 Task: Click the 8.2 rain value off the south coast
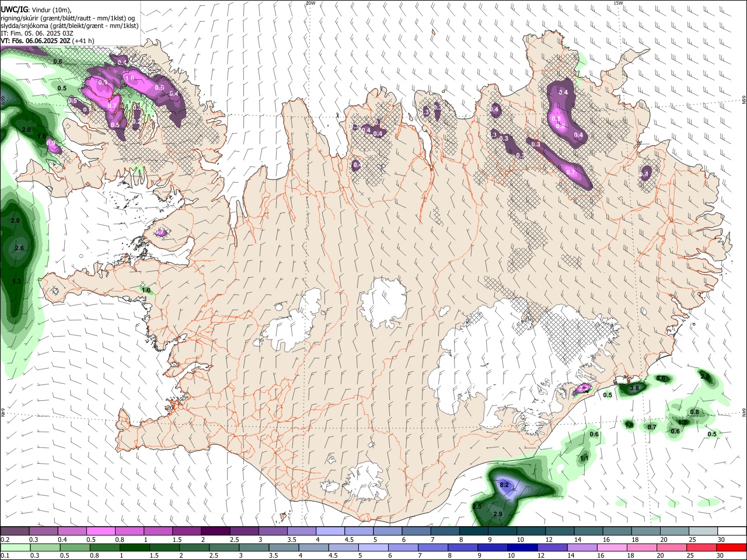point(505,485)
